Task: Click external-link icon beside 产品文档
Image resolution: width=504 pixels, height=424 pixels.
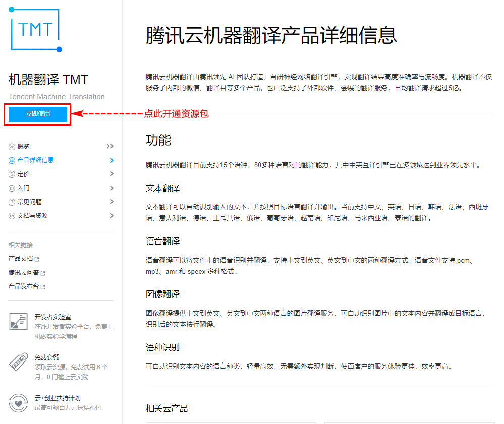Action: 37,259
